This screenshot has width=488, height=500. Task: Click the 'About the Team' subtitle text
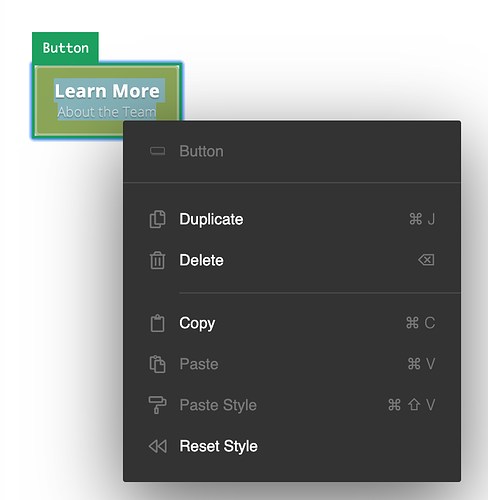pyautogui.click(x=107, y=112)
